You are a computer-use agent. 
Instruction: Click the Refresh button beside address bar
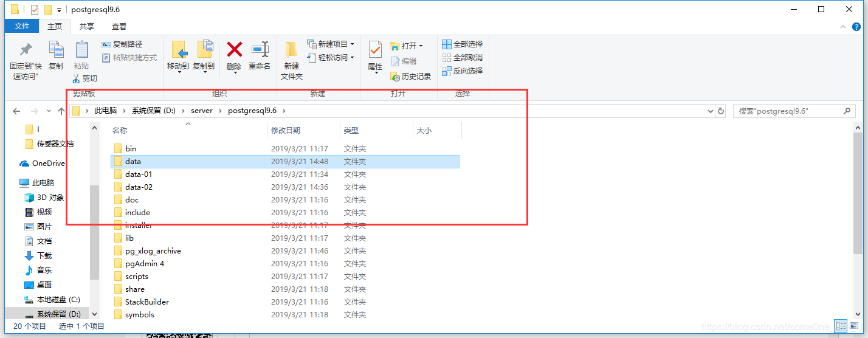point(721,111)
